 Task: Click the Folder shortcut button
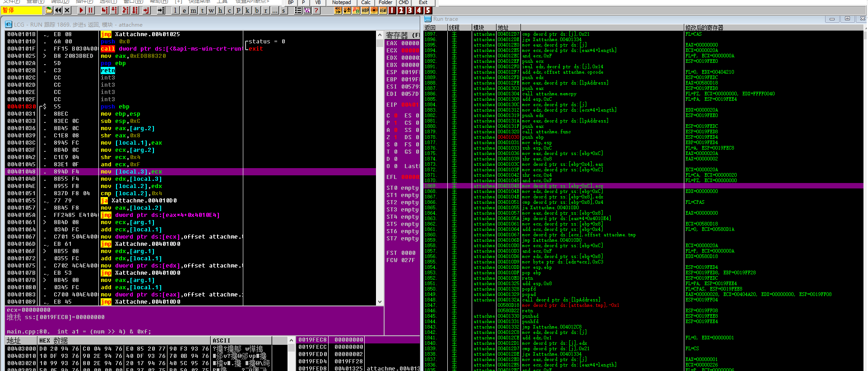[385, 2]
